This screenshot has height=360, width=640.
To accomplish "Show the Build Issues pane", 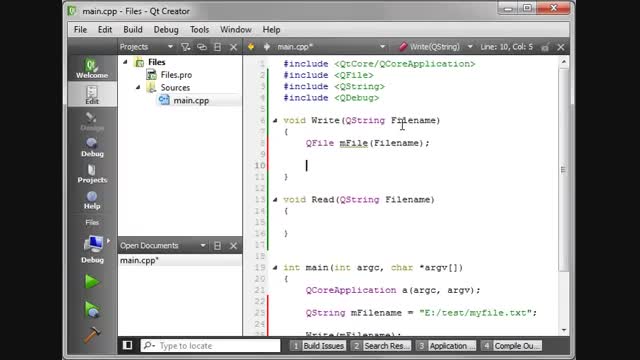I will [318, 346].
